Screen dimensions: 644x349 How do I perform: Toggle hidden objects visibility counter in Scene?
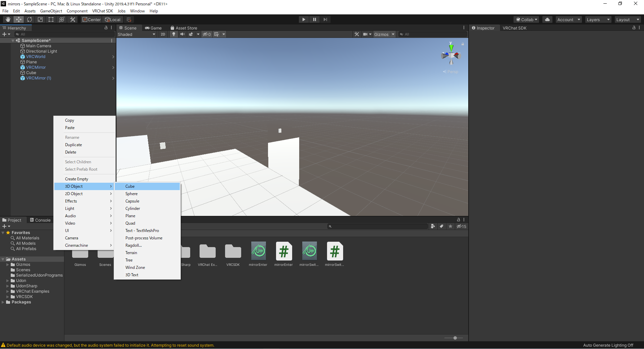point(207,34)
